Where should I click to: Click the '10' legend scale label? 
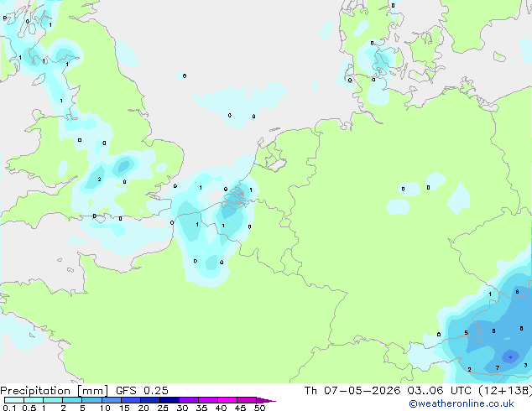[x=105, y=408]
